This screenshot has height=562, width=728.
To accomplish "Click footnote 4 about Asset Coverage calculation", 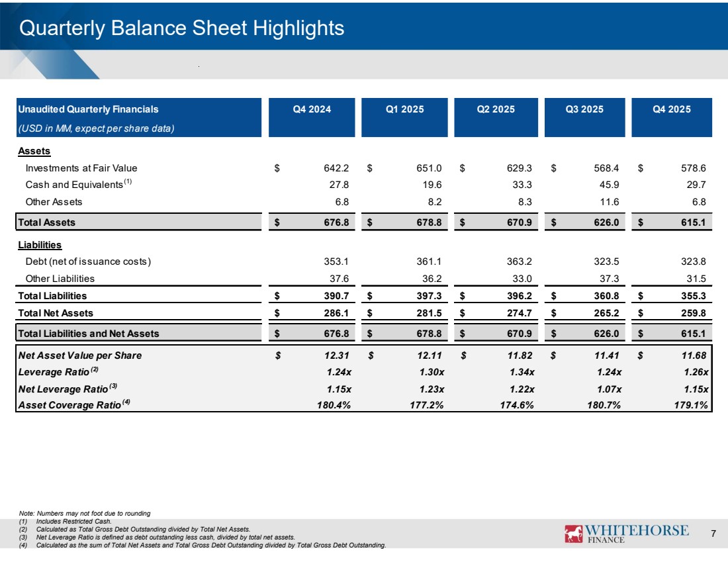I will click(203, 545).
